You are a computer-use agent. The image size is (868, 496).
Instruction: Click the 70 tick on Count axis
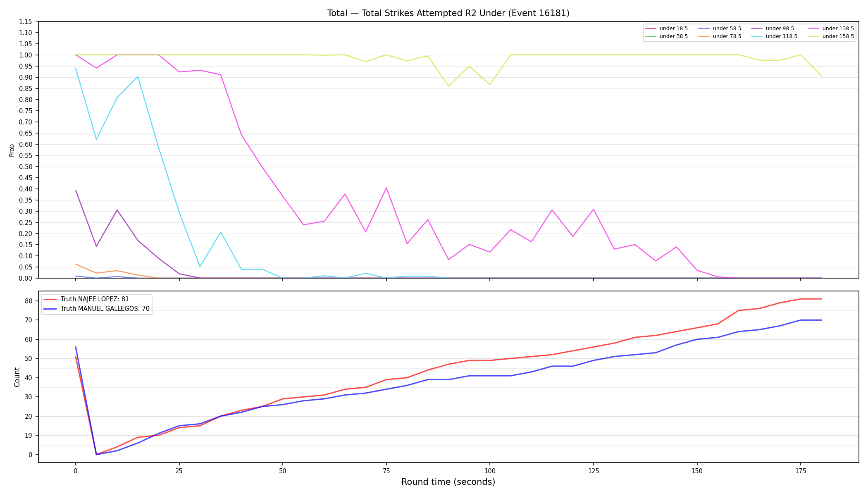(x=29, y=320)
